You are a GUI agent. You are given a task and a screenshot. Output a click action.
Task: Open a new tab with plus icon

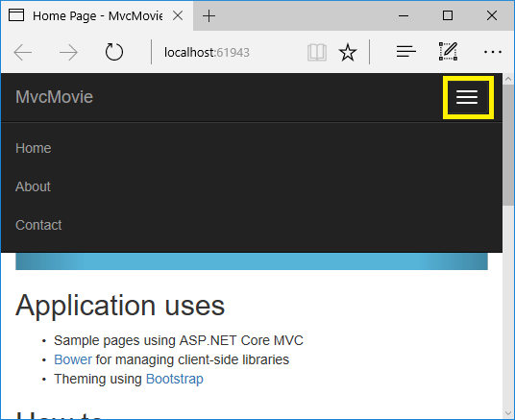[208, 15]
